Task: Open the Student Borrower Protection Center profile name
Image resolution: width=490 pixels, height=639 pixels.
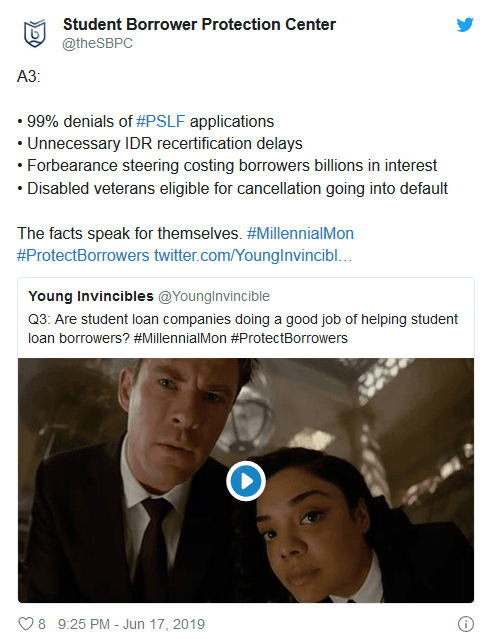Action: pos(199,24)
